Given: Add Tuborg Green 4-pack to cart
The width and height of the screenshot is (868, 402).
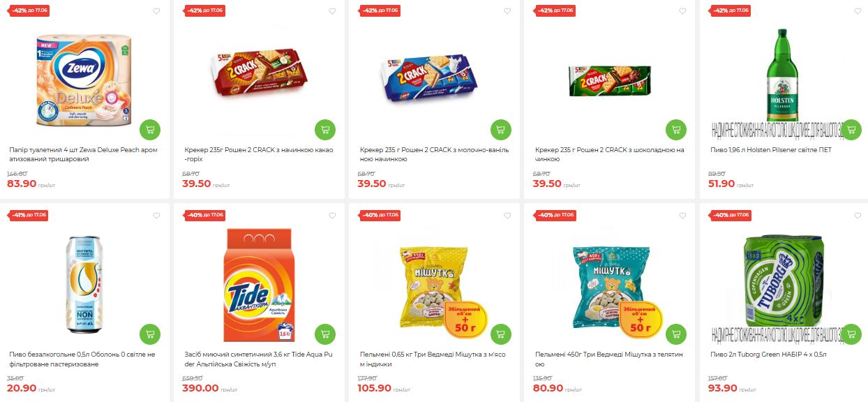Looking at the screenshot, I should coord(851,334).
